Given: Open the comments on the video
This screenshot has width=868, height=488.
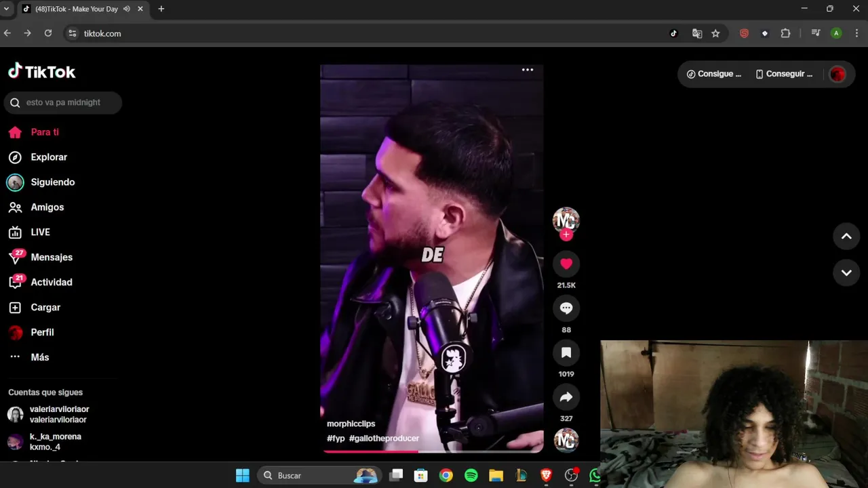Looking at the screenshot, I should point(566,308).
